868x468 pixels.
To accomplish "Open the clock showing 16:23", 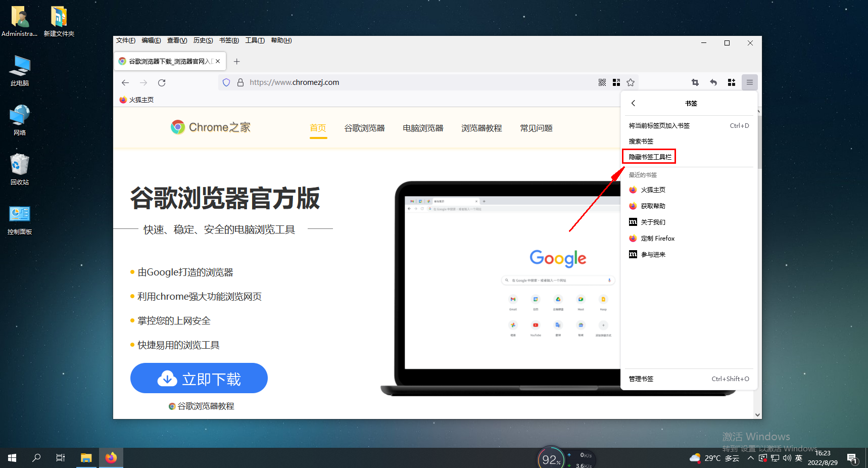I will tap(823, 458).
